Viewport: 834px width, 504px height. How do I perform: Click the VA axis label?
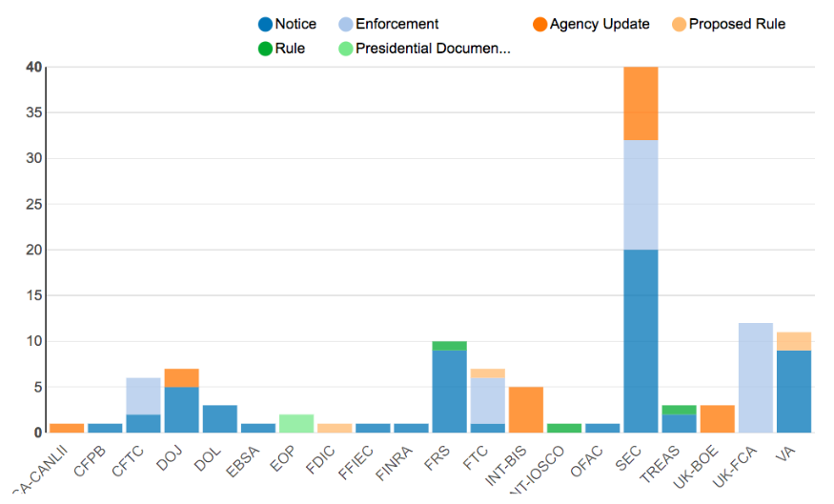[785, 454]
